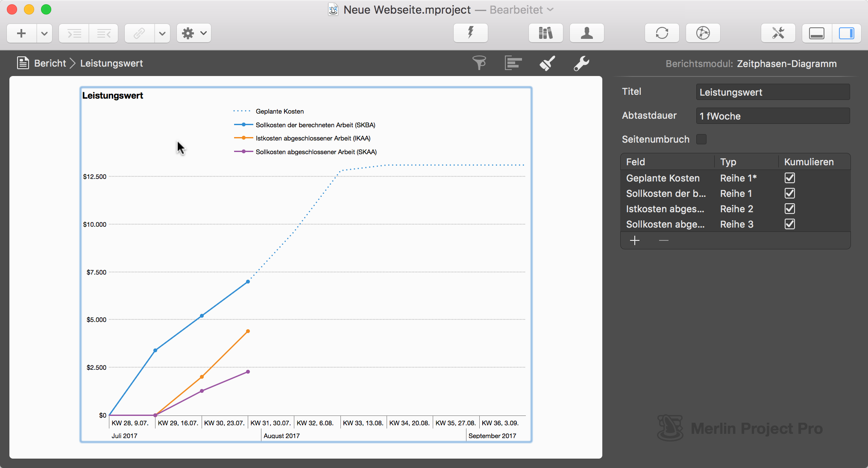
Task: Select the wrench settings icon
Action: point(581,63)
